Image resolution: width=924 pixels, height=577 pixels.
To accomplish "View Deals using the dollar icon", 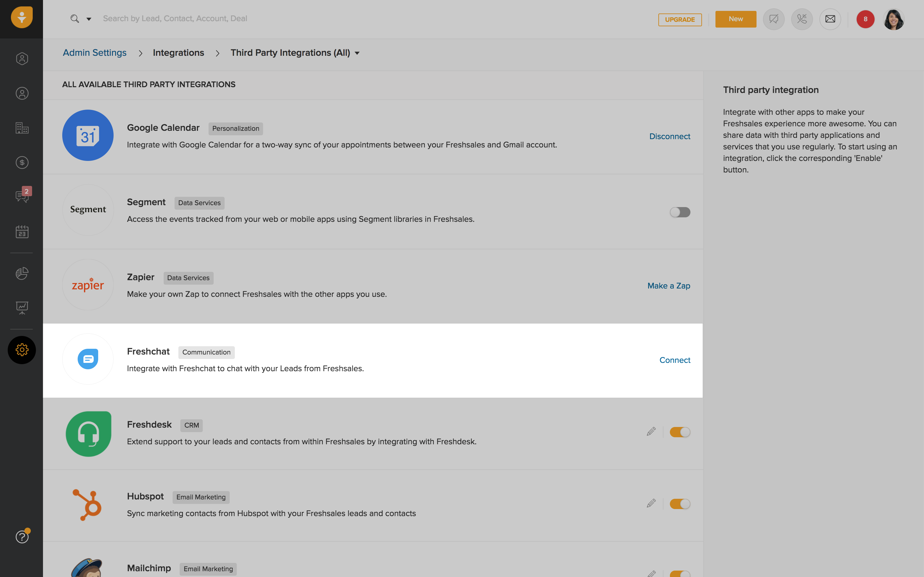I will pyautogui.click(x=22, y=162).
